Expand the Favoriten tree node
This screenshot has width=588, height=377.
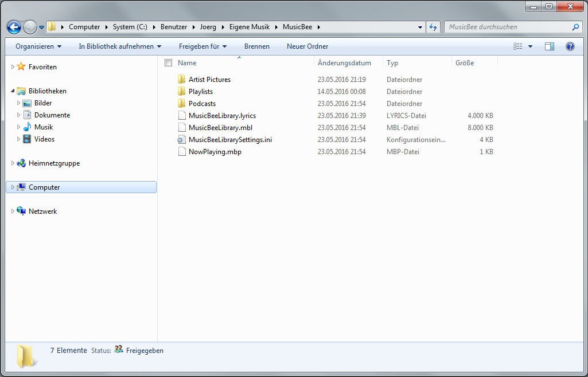click(13, 67)
